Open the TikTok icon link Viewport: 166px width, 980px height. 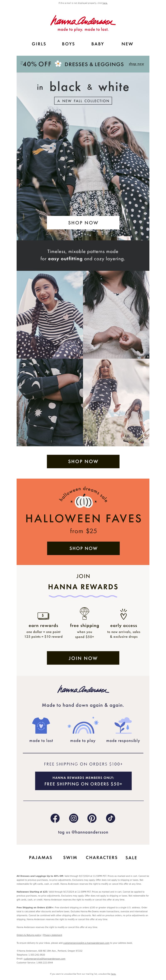click(110, 818)
